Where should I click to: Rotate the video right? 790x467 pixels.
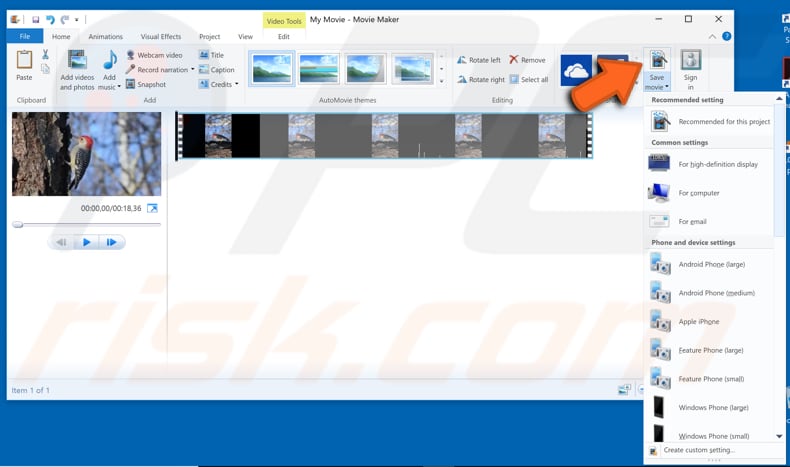click(x=481, y=80)
